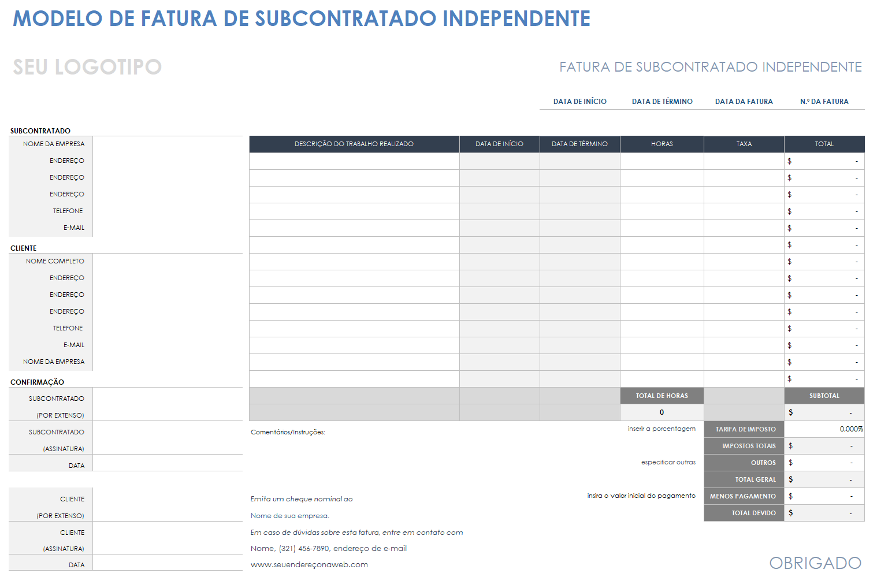Viewport: 877px width, 588px height.
Task: Click the SEU LOGOTIPO placeholder
Action: (x=87, y=67)
